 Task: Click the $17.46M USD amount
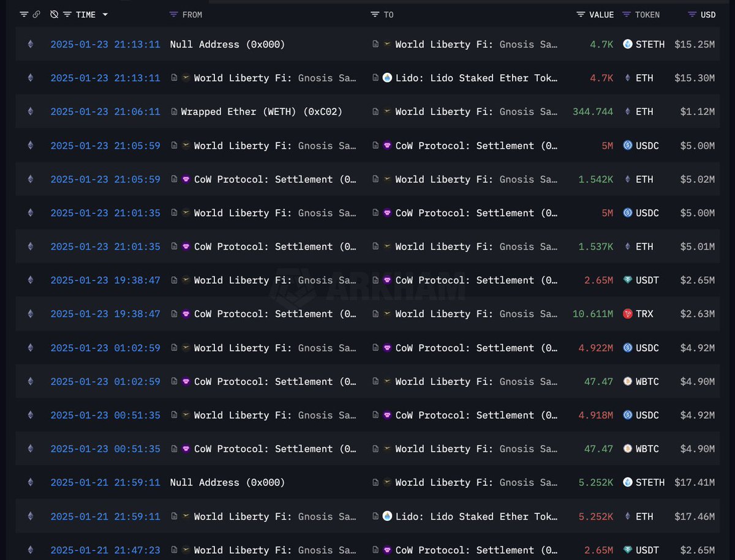coord(695,516)
